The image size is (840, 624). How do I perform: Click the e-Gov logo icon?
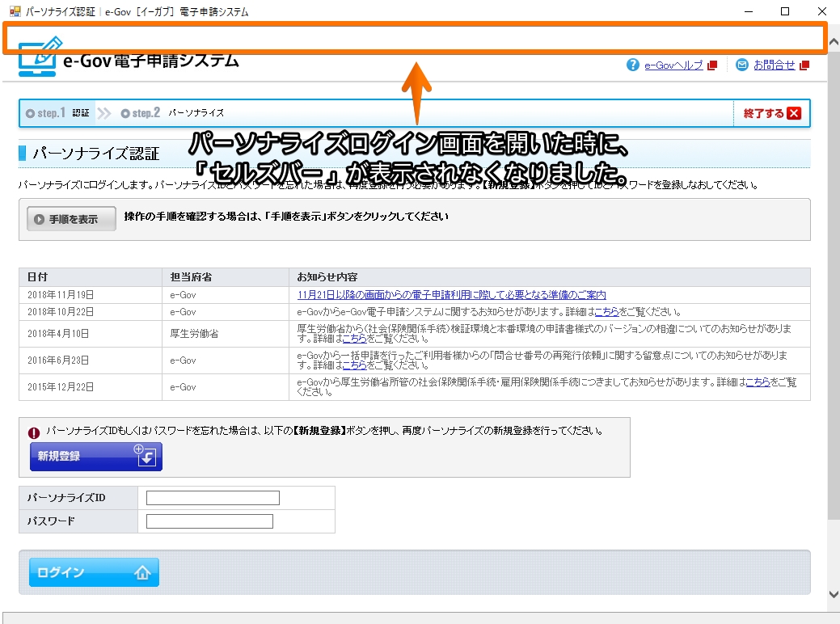(x=40, y=57)
